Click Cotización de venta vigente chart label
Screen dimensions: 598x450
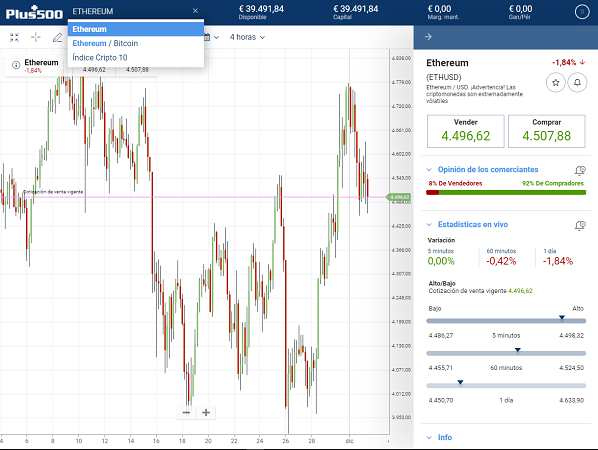coord(53,192)
